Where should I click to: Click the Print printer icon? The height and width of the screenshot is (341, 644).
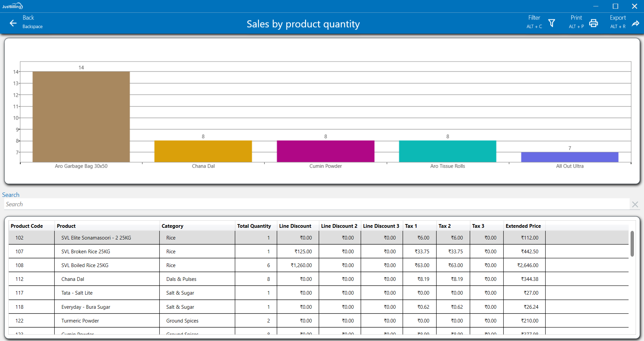point(593,23)
